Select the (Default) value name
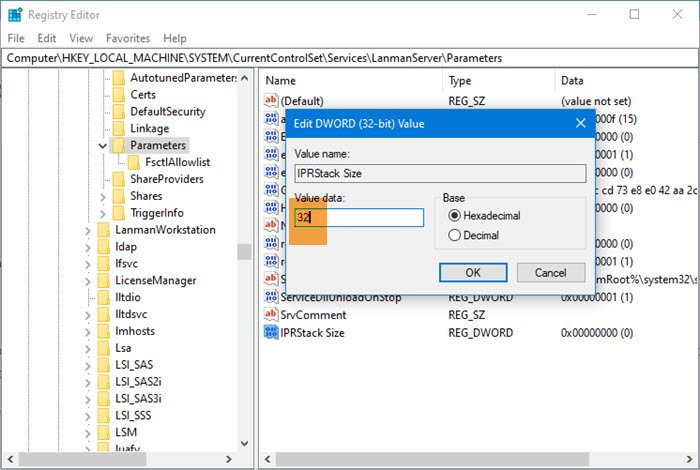This screenshot has height=470, width=700. [x=302, y=101]
